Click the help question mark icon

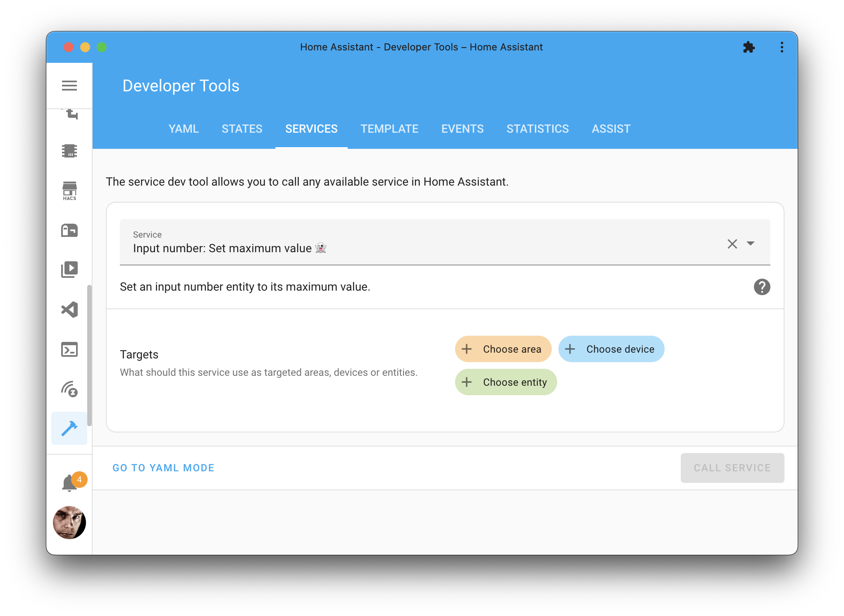click(762, 287)
